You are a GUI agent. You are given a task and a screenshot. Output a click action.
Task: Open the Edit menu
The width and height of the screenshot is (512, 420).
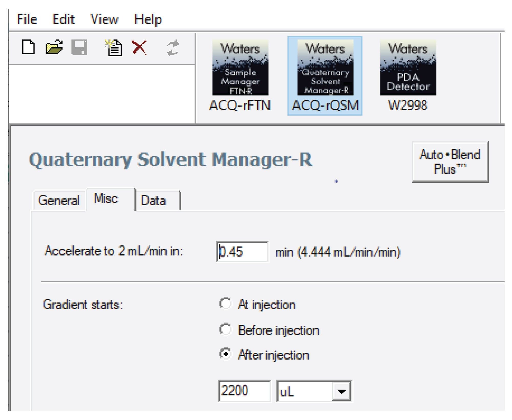[x=63, y=19]
